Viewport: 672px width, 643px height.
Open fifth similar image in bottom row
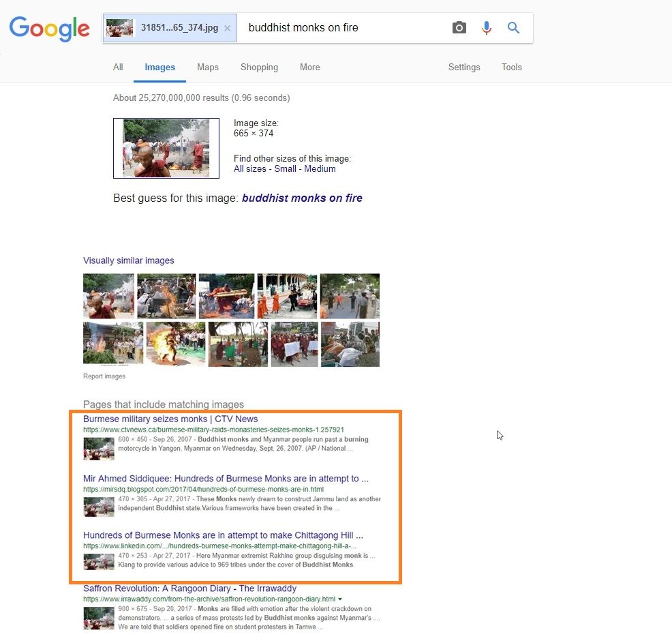point(350,344)
